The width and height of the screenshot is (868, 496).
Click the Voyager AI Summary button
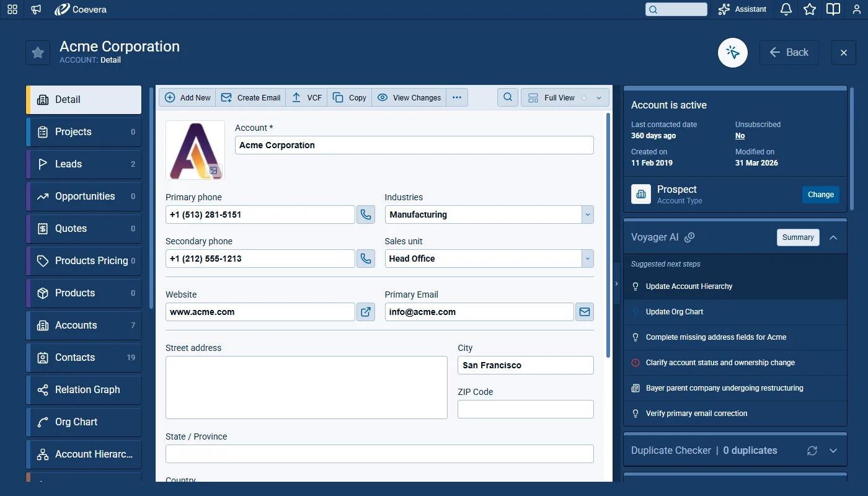click(798, 237)
